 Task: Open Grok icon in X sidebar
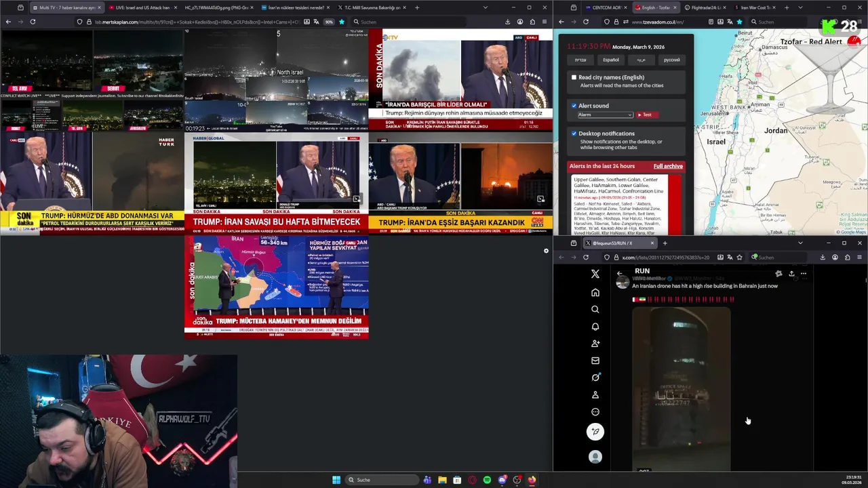tap(595, 378)
